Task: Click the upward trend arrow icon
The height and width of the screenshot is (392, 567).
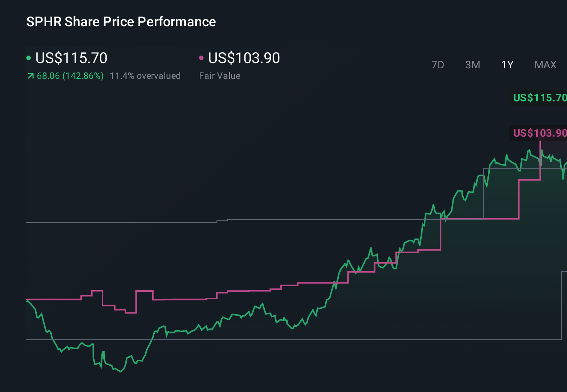Action: tap(30, 75)
